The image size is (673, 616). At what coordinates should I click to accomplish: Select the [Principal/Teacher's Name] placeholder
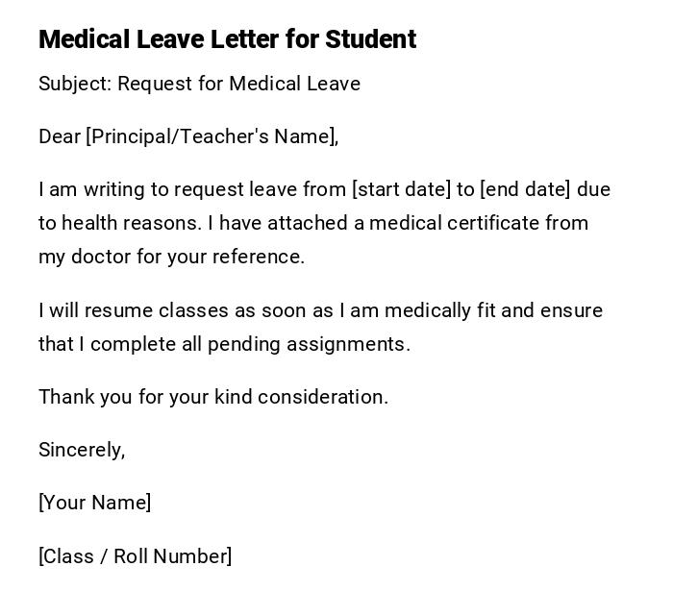211,136
